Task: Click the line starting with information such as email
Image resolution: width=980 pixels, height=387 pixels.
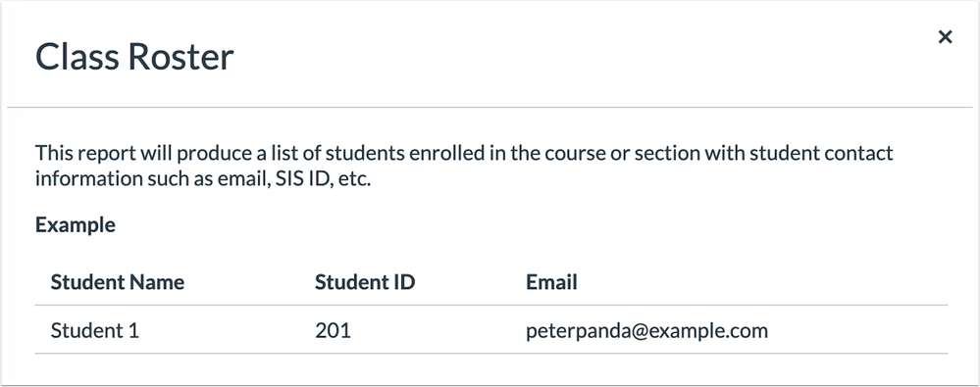Action: (x=203, y=179)
